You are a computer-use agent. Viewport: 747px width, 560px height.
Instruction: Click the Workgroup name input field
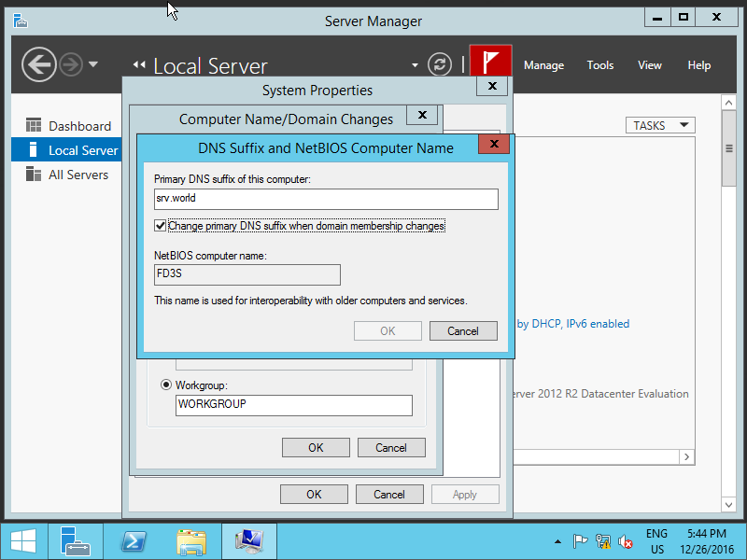pyautogui.click(x=293, y=405)
